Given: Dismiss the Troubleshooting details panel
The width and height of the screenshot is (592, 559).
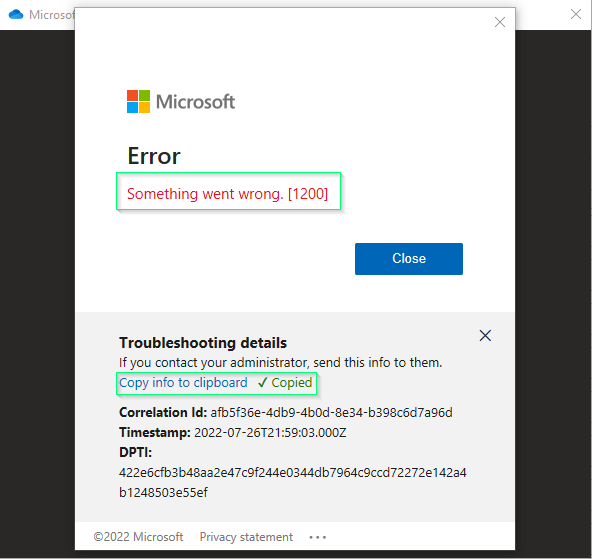Looking at the screenshot, I should 485,335.
